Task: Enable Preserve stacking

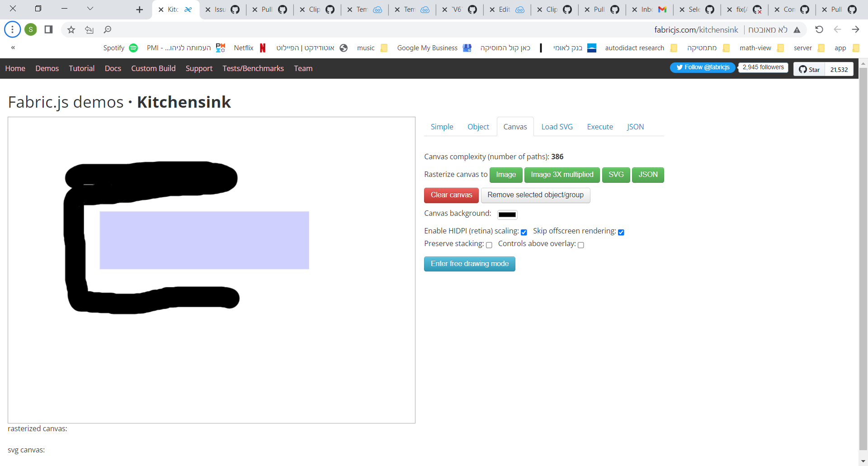Action: (490, 245)
